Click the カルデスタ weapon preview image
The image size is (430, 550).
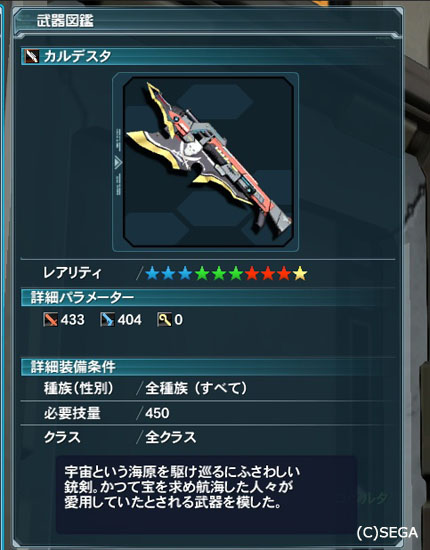208,162
